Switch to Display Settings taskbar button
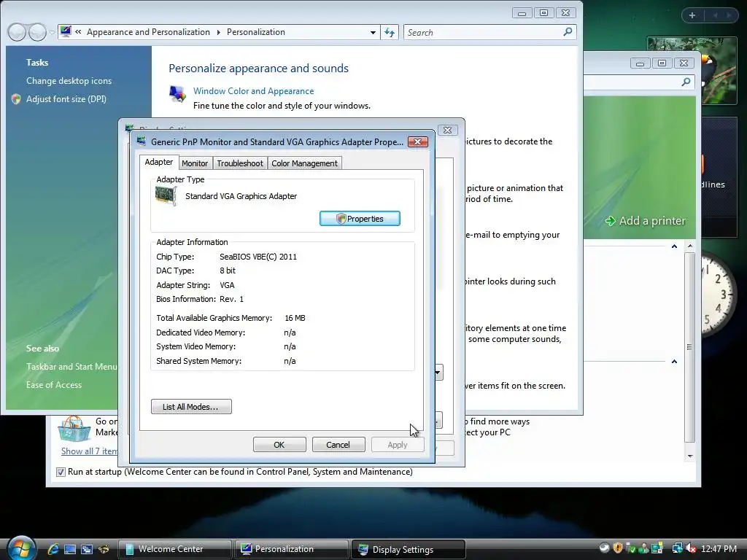Image resolution: width=747 pixels, height=560 pixels. pyautogui.click(x=408, y=549)
